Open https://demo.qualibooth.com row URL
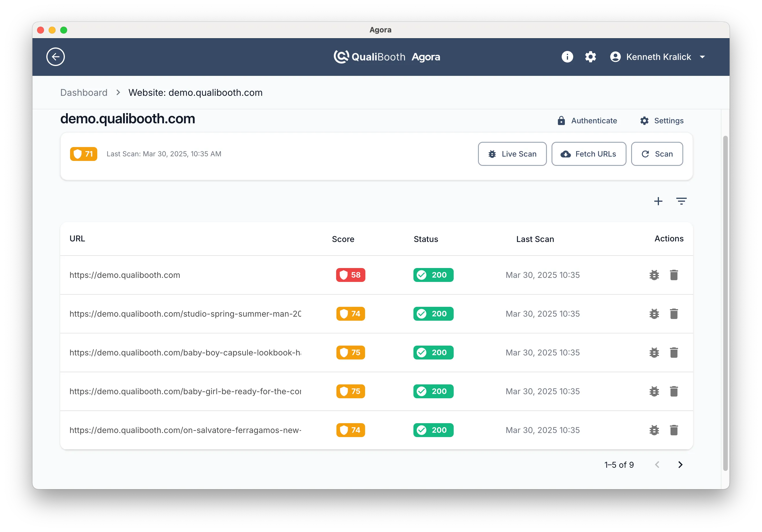Screen dimensions: 762x532 click(125, 275)
